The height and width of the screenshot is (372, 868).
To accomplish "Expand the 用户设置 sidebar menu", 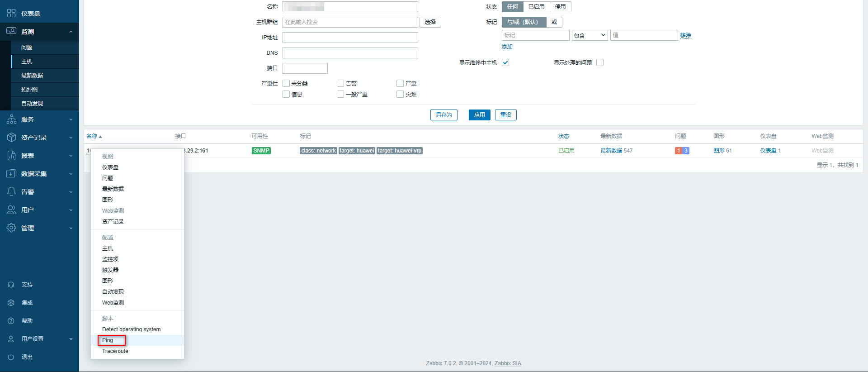I will pos(71,339).
